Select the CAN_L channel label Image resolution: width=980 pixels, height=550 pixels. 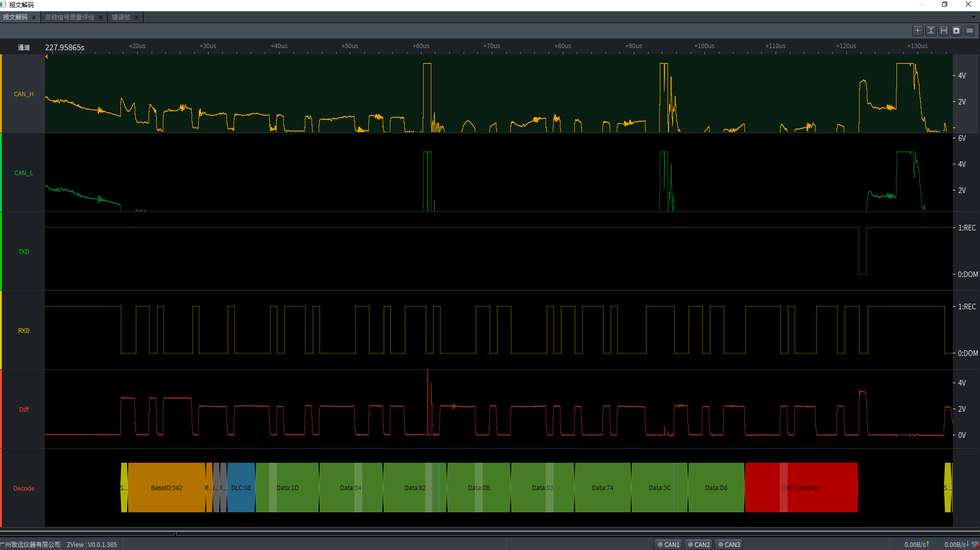pyautogui.click(x=24, y=173)
